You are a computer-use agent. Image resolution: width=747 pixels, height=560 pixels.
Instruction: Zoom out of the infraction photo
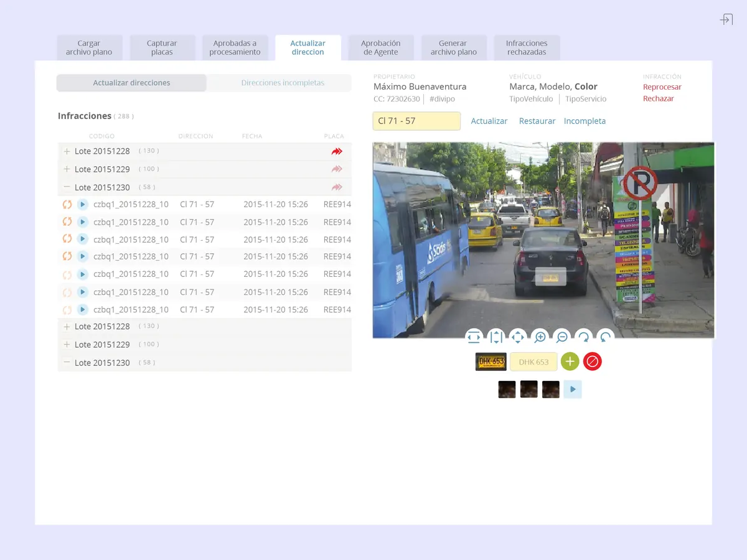[561, 337]
